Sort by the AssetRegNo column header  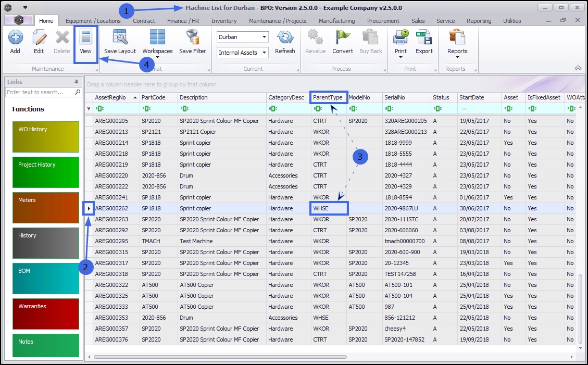click(x=110, y=97)
